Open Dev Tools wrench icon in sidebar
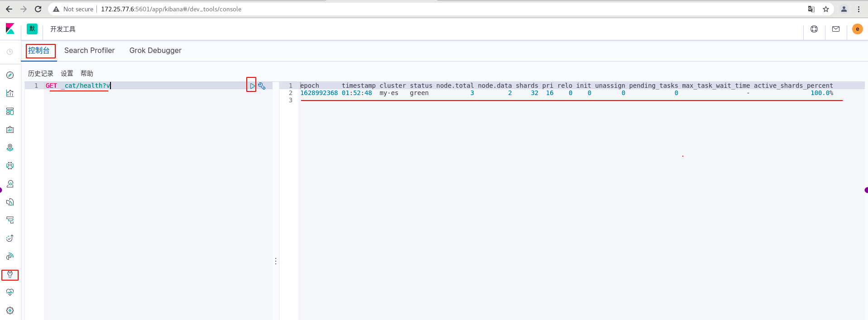 tap(10, 274)
